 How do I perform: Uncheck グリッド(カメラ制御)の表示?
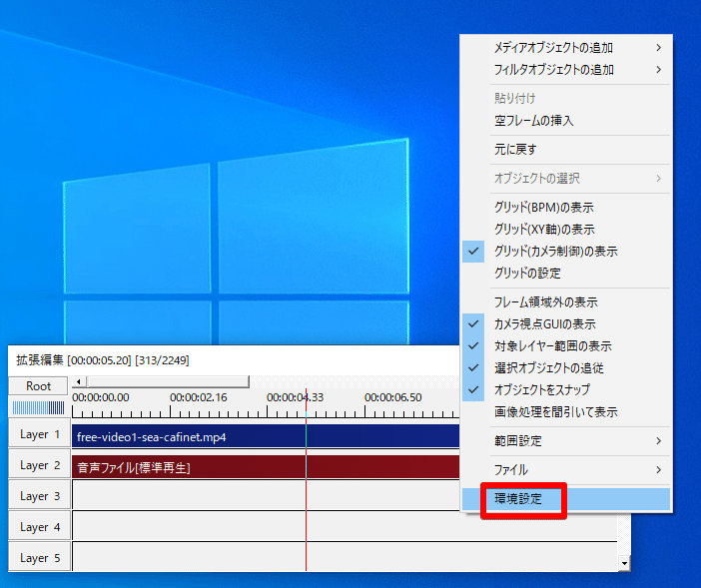[566, 252]
